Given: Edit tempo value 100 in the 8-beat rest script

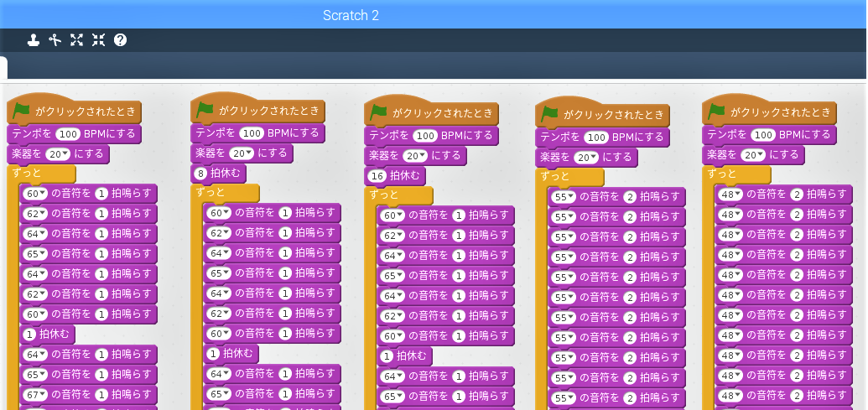Looking at the screenshot, I should 252,132.
